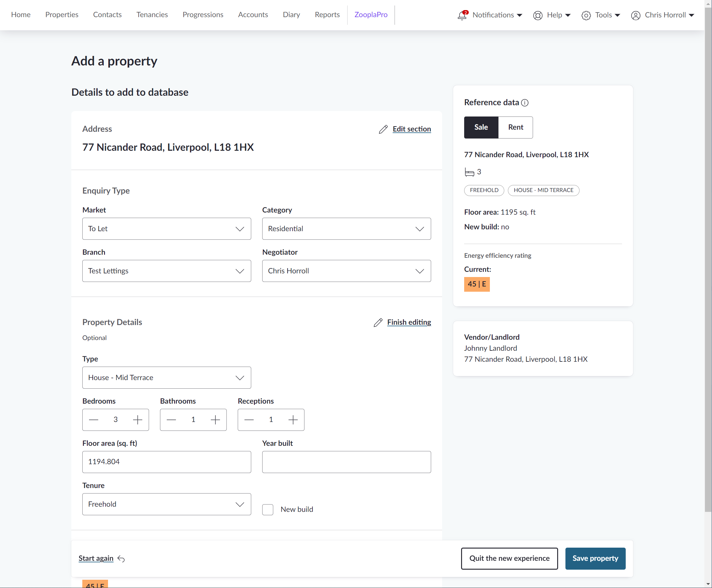Click the Address heading address text

coord(168,147)
